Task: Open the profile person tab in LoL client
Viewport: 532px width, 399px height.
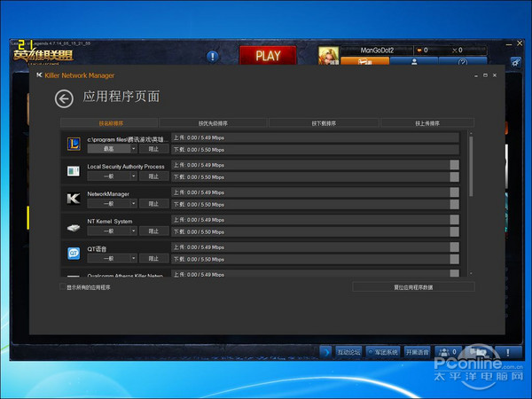Action: pyautogui.click(x=414, y=61)
